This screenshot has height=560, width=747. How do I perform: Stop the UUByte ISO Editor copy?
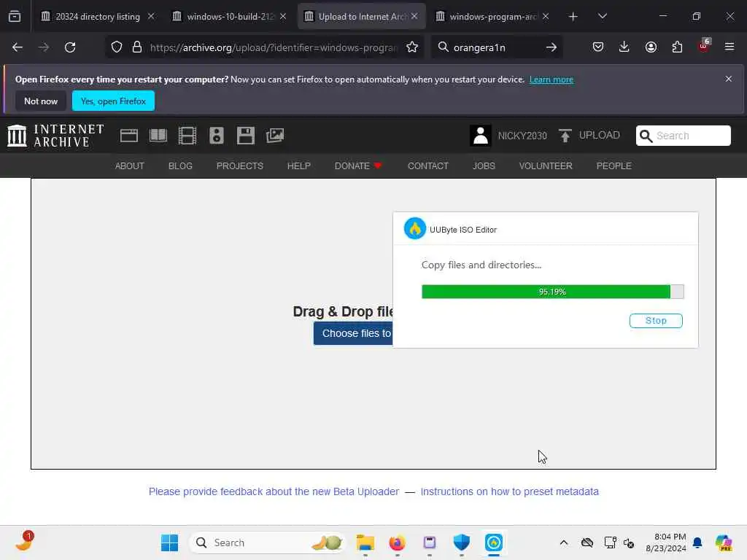pos(656,321)
